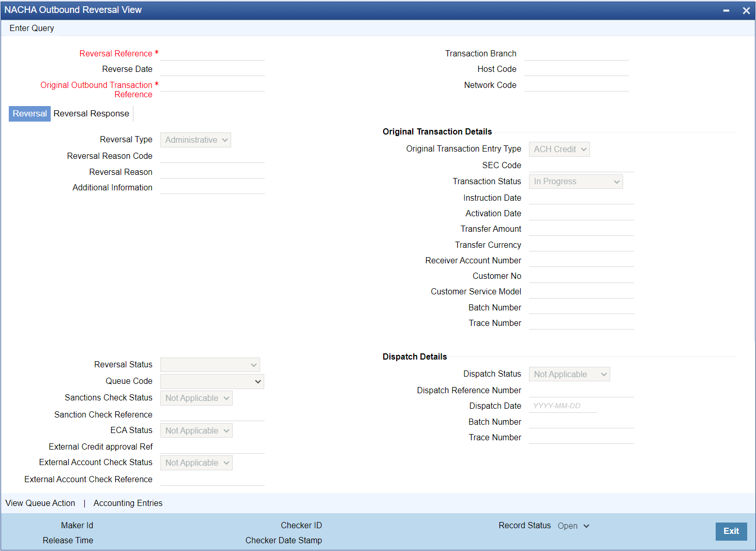756x551 pixels.
Task: Click Batch Number under Original Transaction Details
Action: [581, 307]
